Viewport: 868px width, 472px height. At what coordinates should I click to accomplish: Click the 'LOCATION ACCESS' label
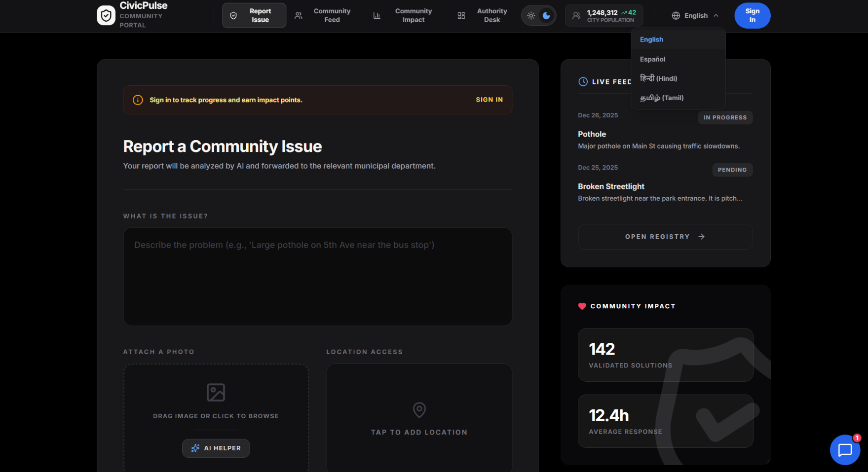364,352
